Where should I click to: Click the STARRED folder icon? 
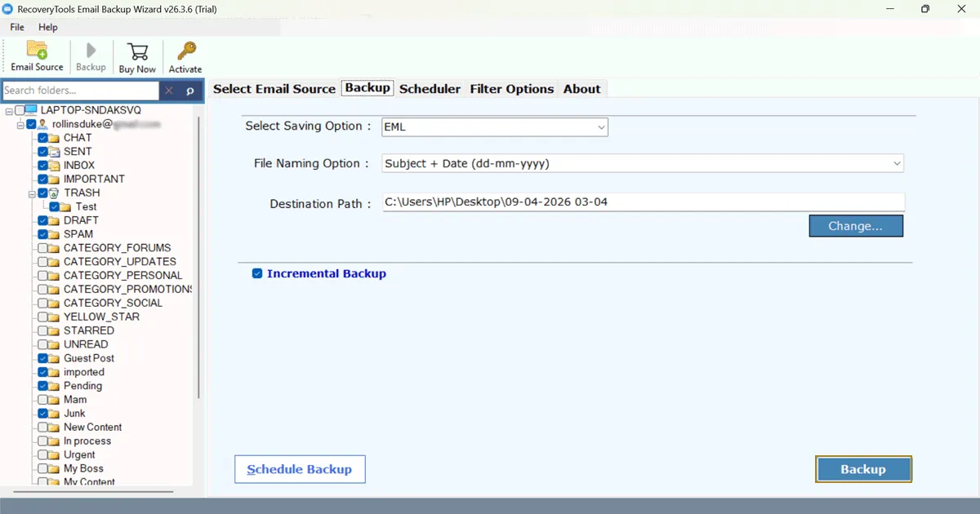pyautogui.click(x=55, y=330)
